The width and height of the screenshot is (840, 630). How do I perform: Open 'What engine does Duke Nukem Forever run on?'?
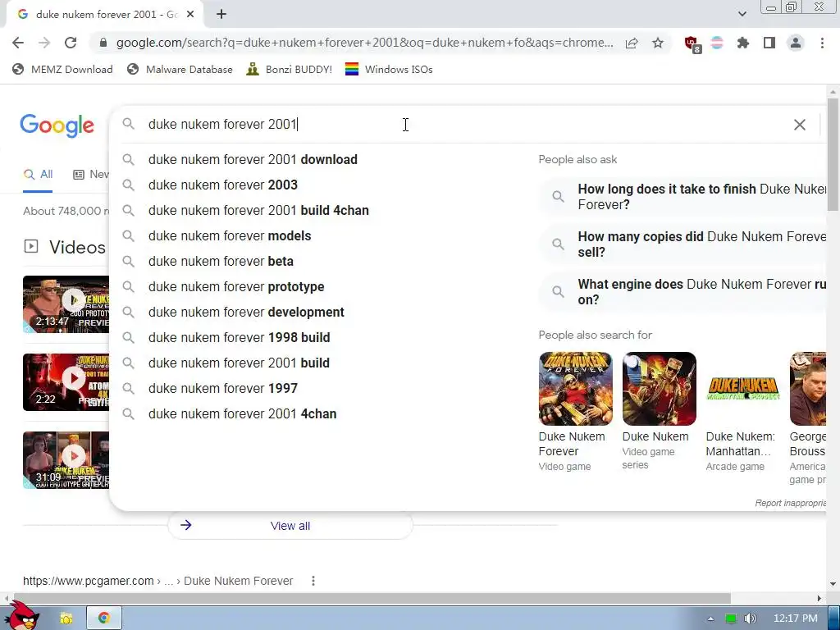(x=683, y=292)
